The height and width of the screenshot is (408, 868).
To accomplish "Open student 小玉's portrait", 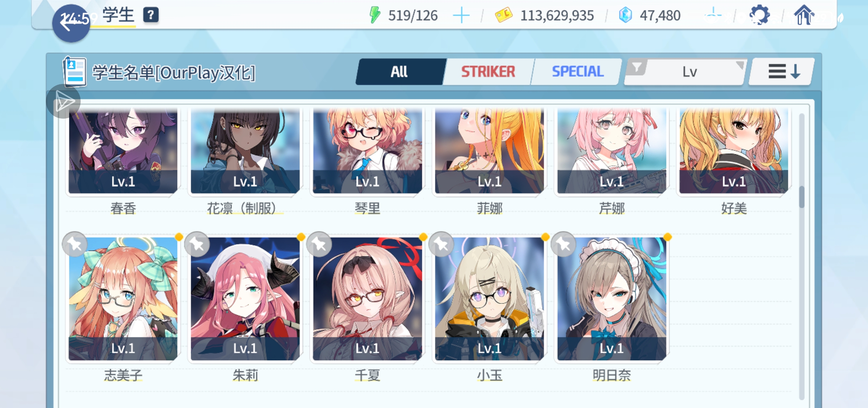I will tap(489, 299).
